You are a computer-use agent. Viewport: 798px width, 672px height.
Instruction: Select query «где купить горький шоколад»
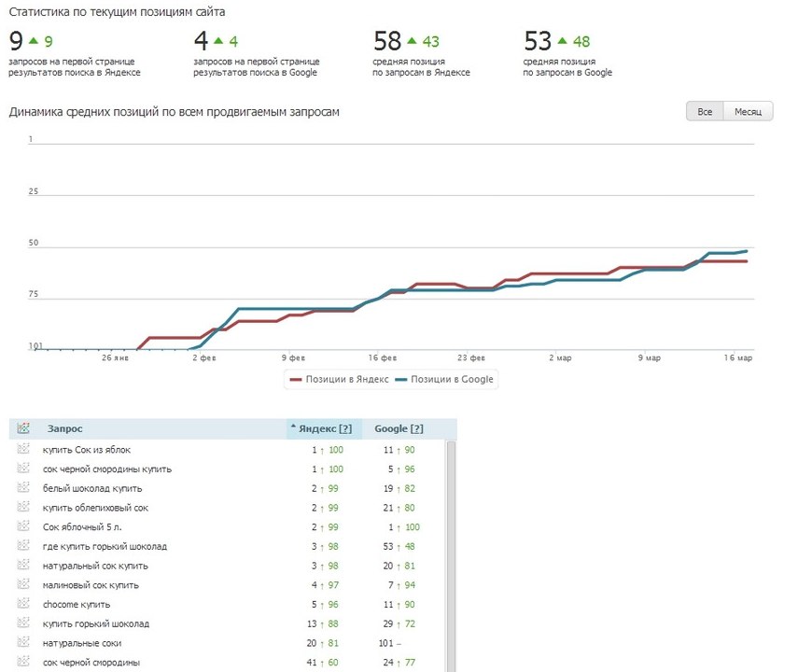105,546
